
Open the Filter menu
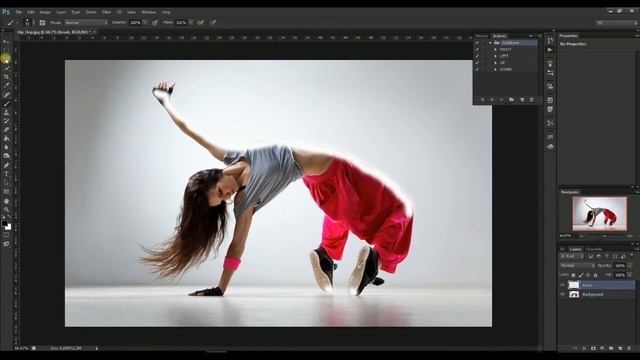pos(107,12)
